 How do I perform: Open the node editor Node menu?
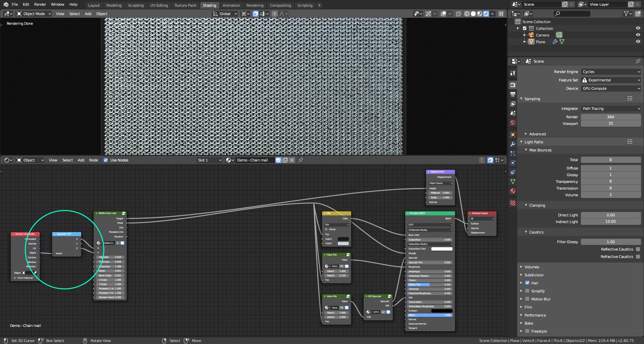pos(94,160)
